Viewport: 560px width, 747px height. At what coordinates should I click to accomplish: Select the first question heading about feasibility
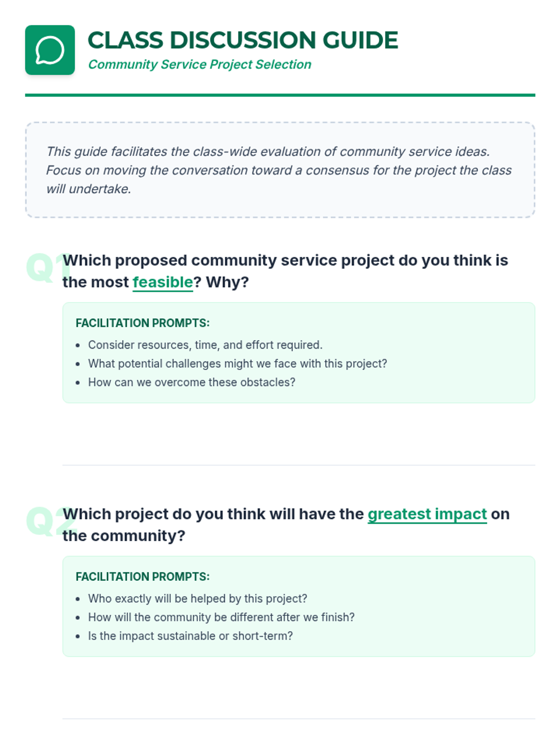pyautogui.click(x=285, y=271)
